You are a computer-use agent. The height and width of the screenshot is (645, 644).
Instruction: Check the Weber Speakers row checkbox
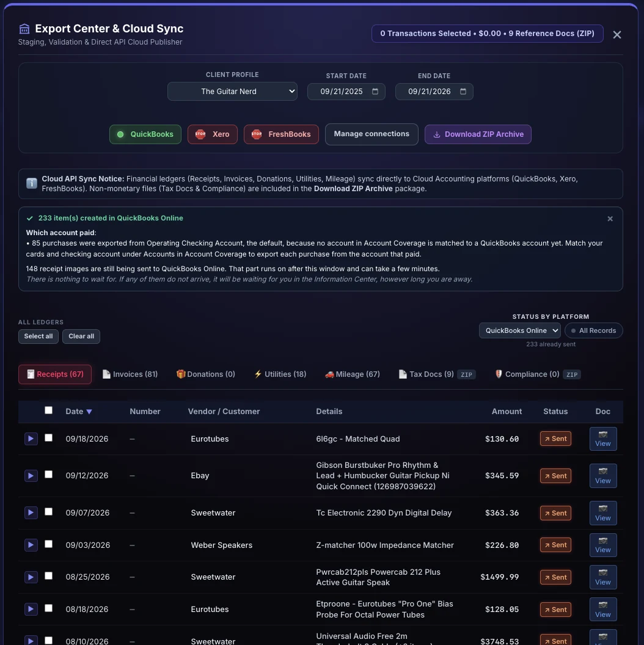[48, 544]
